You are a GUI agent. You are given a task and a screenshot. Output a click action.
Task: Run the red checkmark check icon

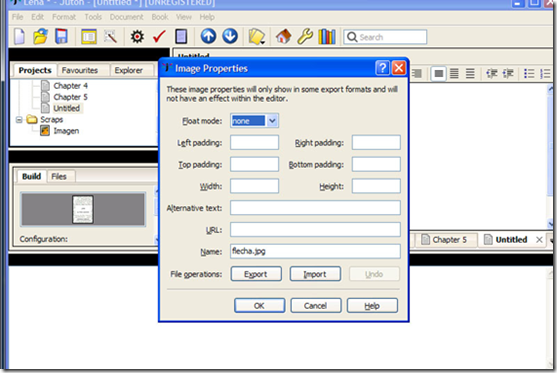pos(159,37)
